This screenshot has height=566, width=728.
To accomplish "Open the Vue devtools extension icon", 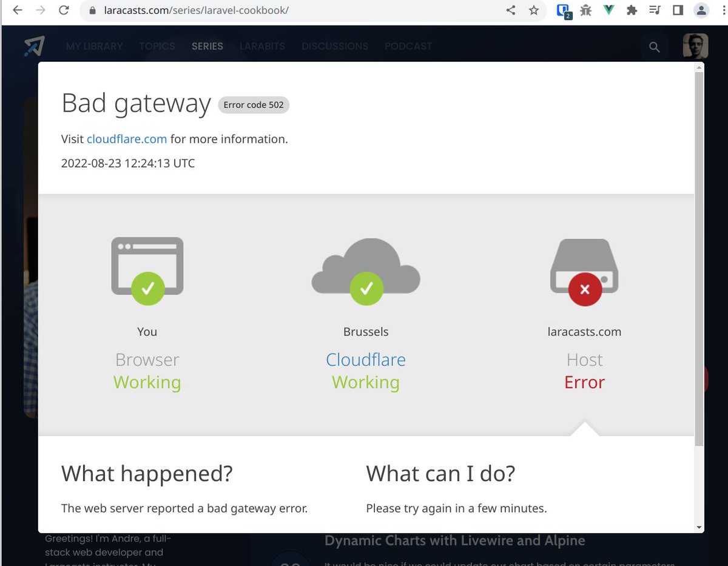I will tap(609, 10).
